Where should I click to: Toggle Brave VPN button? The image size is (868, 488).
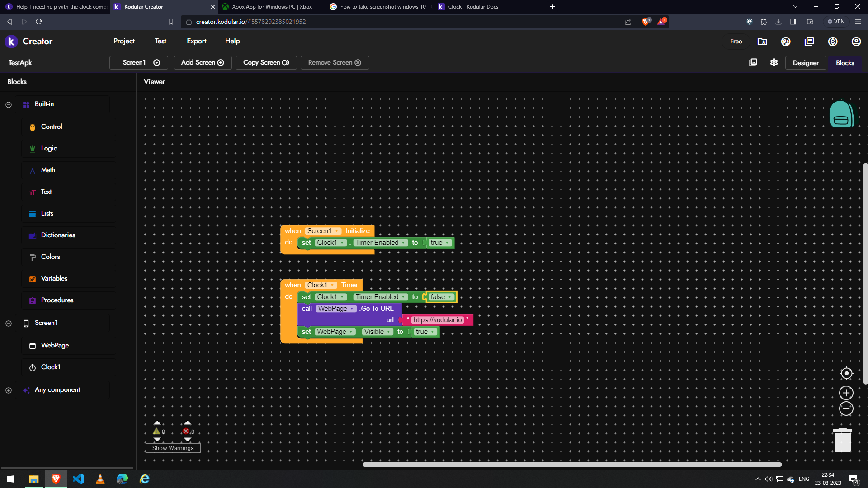point(836,21)
